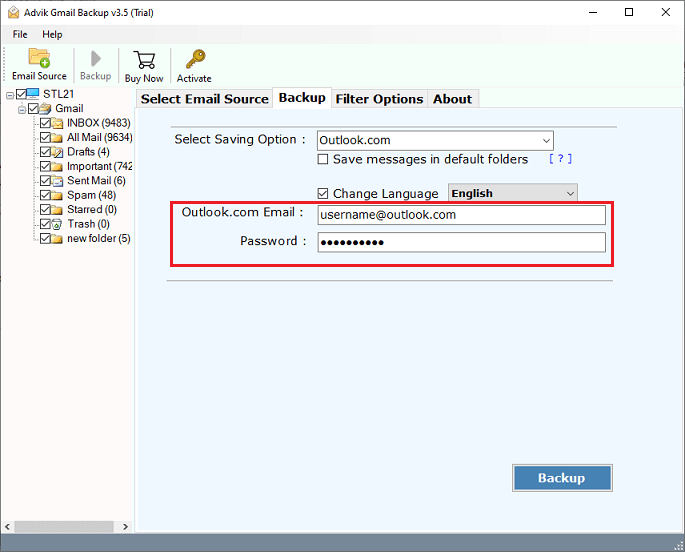Click the All Mail folder icon
Viewport: 685px width, 552px height.
pos(57,138)
